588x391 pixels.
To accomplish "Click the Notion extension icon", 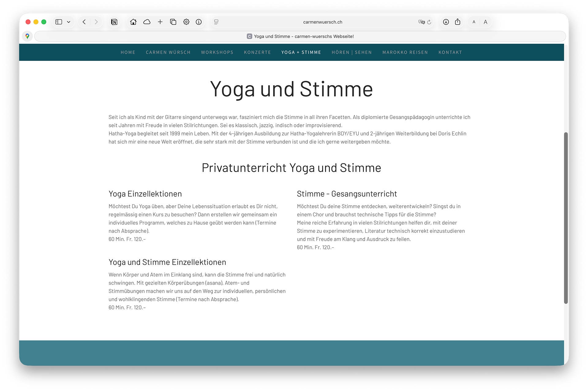I will (x=114, y=22).
